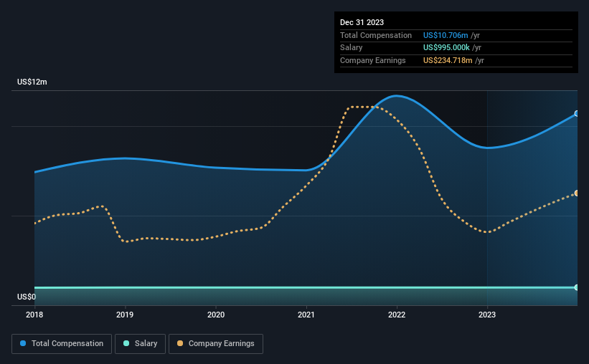This screenshot has width=589, height=364.
Task: Click the US$10.706m total compensation value
Action: click(446, 35)
